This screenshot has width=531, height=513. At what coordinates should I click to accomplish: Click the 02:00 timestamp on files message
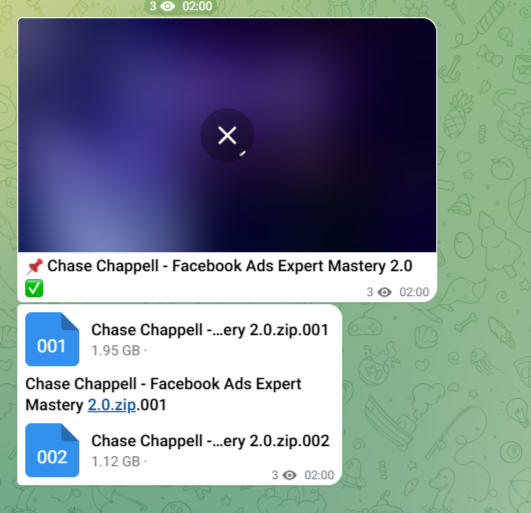coord(319,475)
